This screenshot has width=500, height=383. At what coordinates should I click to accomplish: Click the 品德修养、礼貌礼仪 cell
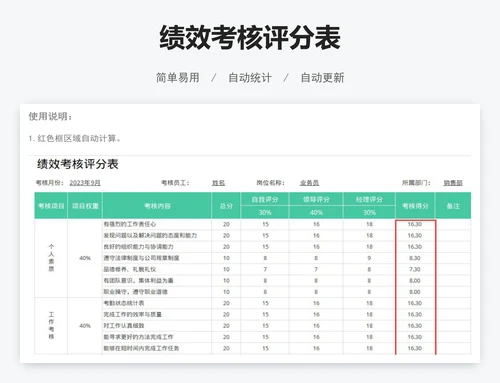(x=157, y=269)
